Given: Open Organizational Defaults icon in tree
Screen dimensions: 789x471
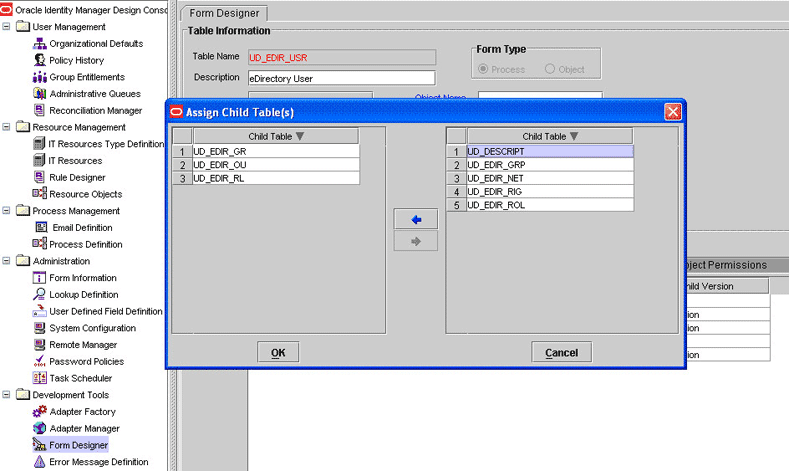Looking at the screenshot, I should click(x=39, y=44).
